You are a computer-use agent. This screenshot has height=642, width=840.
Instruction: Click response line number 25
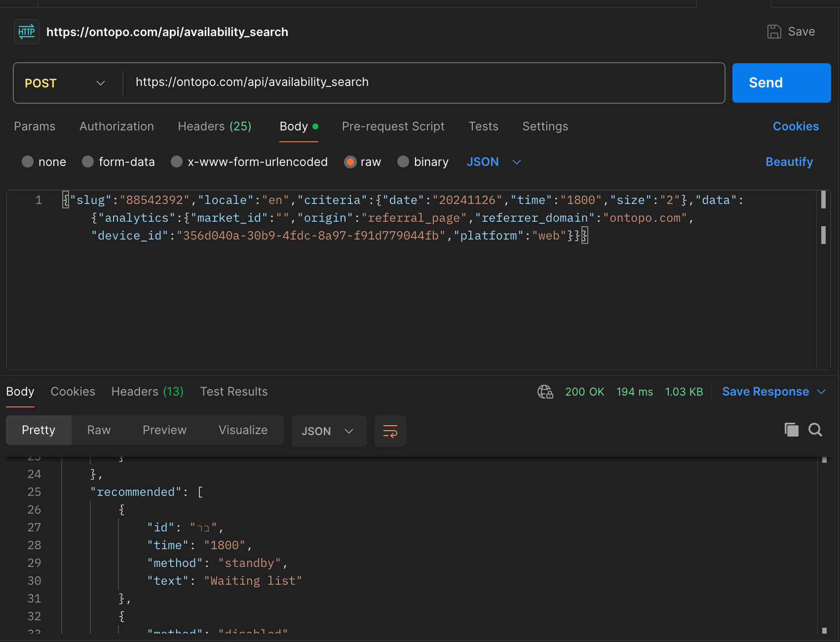35,492
